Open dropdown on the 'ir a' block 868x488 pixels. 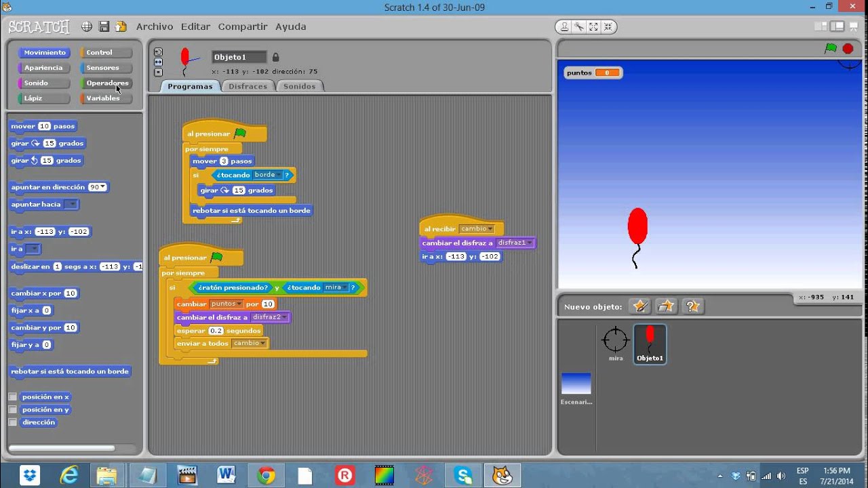(33, 249)
